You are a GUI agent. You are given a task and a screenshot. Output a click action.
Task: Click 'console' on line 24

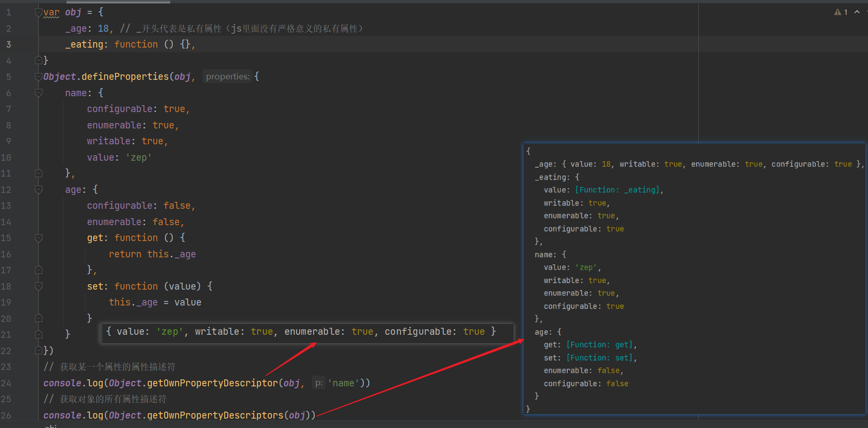pyautogui.click(x=62, y=383)
